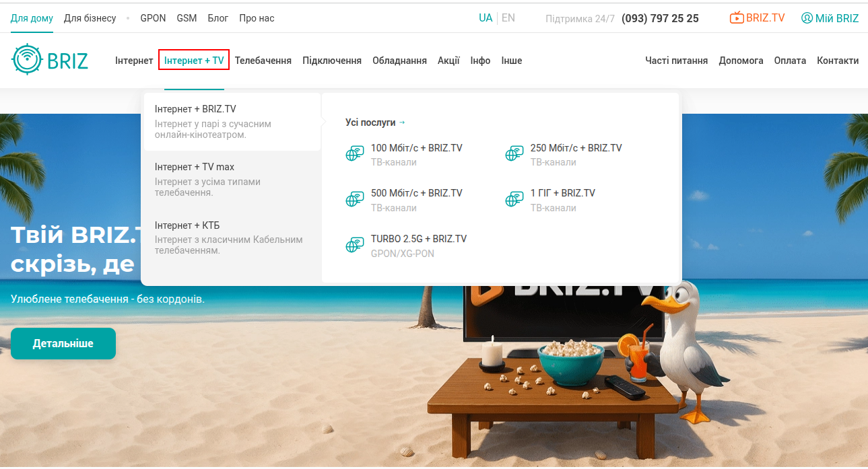Open BRIZ.TV via the orange TV icon
Screen dimensions: 868x469
pos(737,18)
